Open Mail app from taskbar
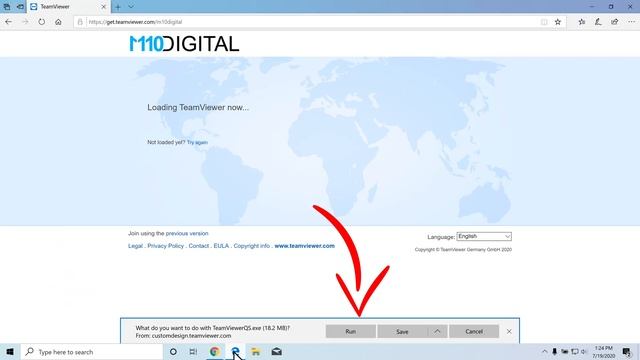Screen dimensions: 640x360 [x=277, y=351]
